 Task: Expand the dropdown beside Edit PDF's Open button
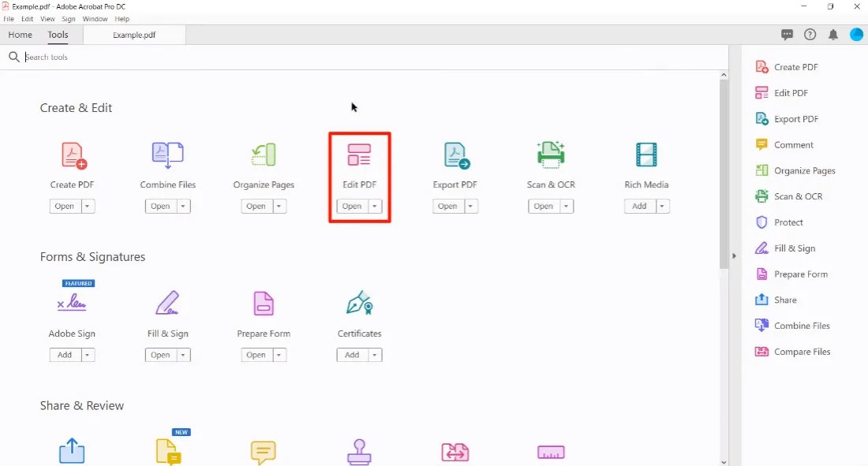pos(374,206)
